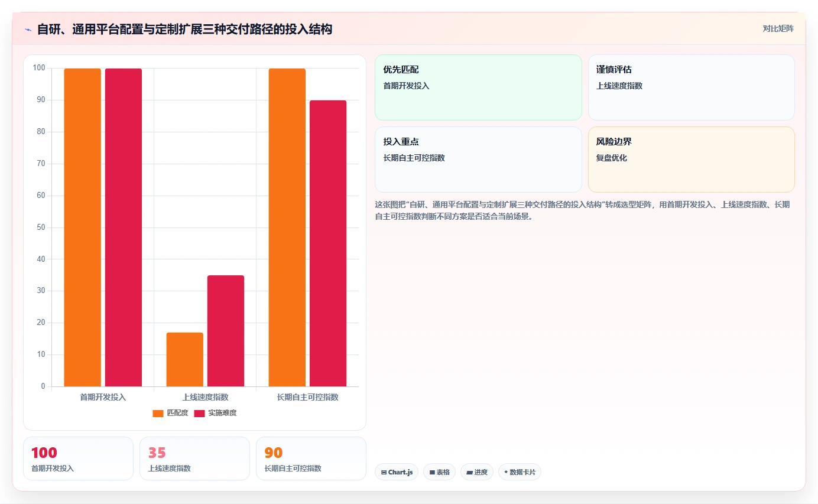Open the 谨慎评估 card
This screenshot has height=504, width=818.
(691, 87)
